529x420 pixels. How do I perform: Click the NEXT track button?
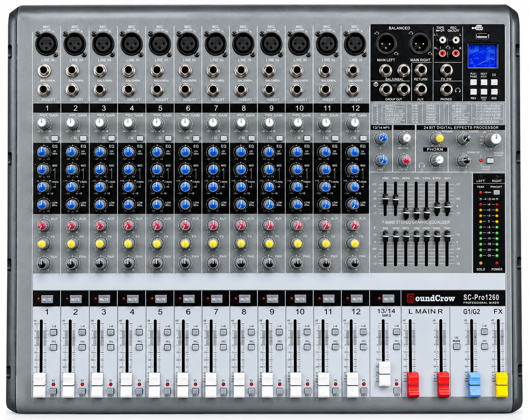[x=484, y=82]
